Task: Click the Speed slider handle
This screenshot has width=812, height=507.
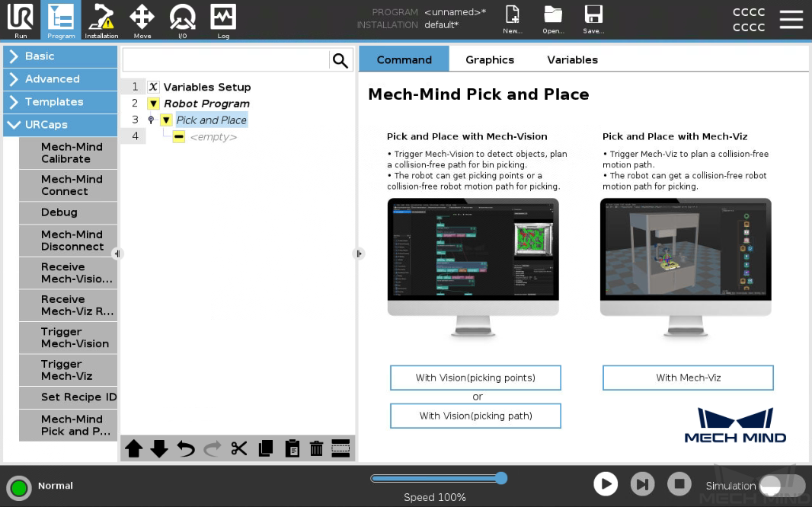Action: [x=500, y=478]
